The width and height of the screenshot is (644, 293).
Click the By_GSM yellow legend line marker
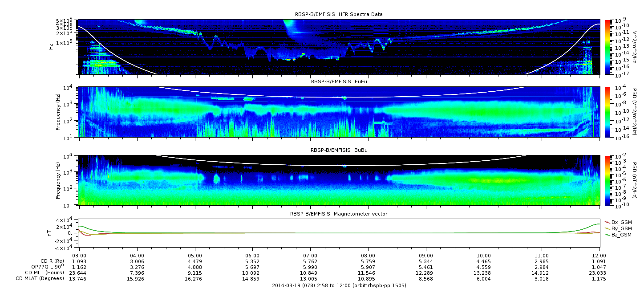[x=607, y=228]
